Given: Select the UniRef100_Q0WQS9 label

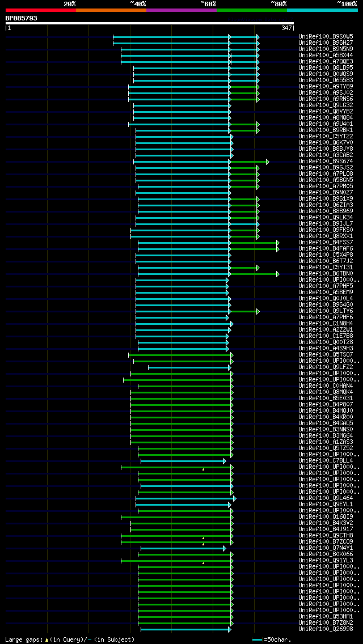Looking at the screenshot, I should pyautogui.click(x=326, y=74).
